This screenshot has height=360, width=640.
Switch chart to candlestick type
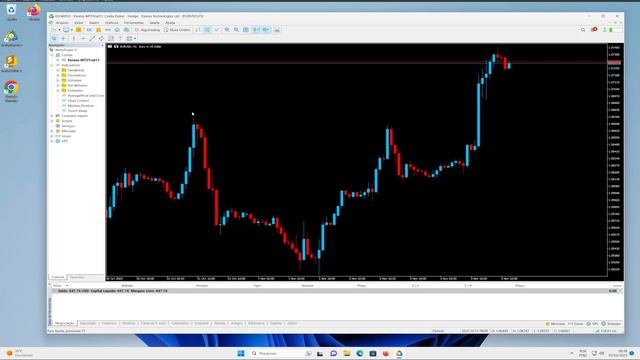click(207, 30)
